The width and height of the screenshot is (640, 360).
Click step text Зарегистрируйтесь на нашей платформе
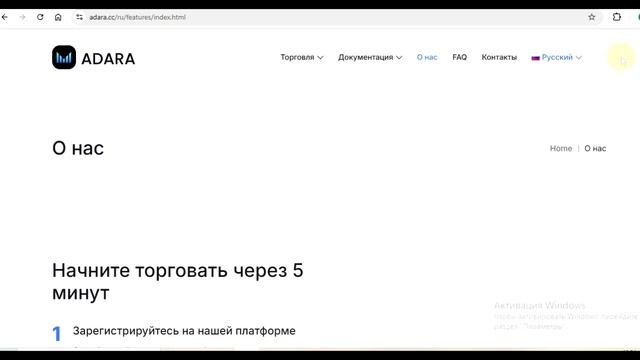184,331
